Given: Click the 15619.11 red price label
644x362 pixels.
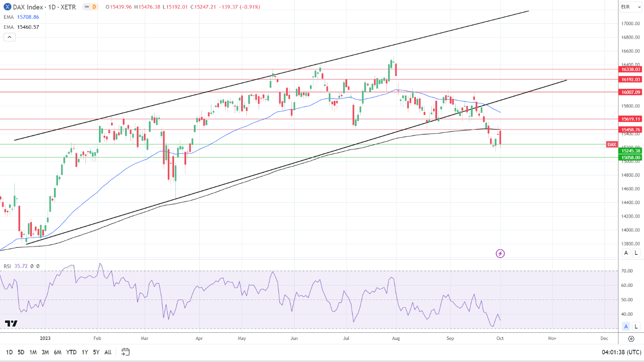Looking at the screenshot, I should pyautogui.click(x=631, y=119).
